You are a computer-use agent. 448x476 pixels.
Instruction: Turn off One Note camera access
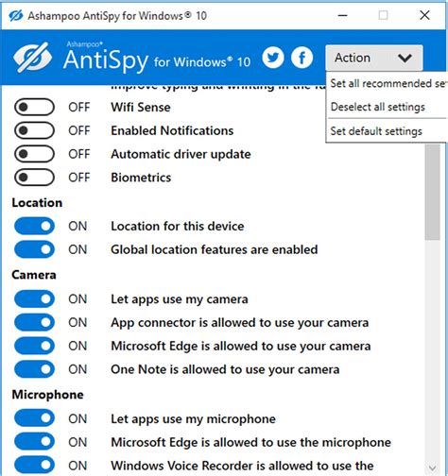(x=34, y=369)
